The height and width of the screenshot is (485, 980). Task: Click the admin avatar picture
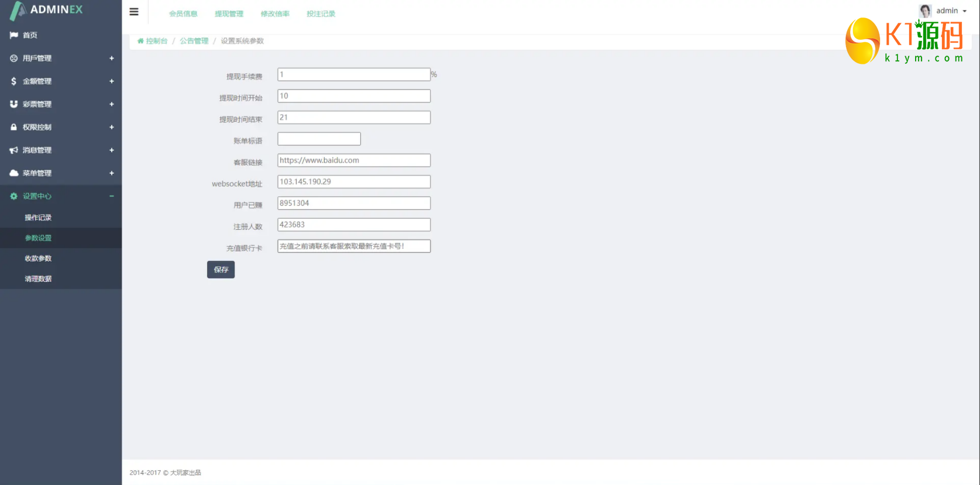coord(925,11)
